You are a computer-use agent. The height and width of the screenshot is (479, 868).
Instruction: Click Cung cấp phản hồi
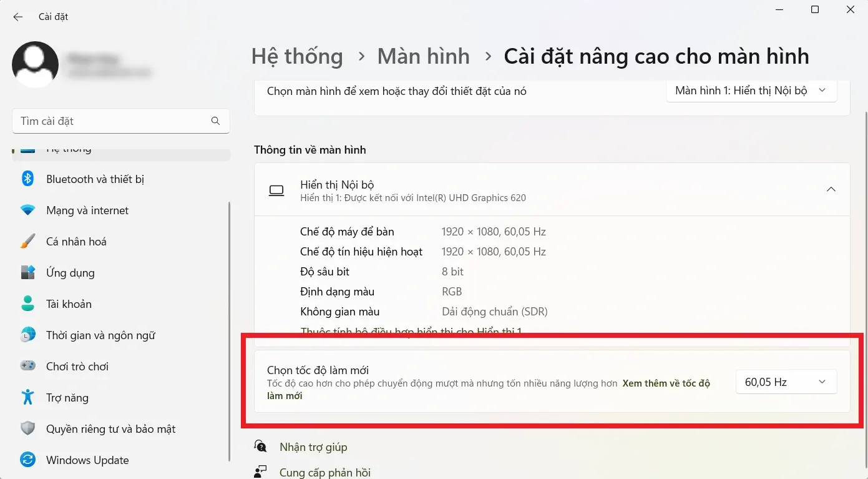(324, 473)
